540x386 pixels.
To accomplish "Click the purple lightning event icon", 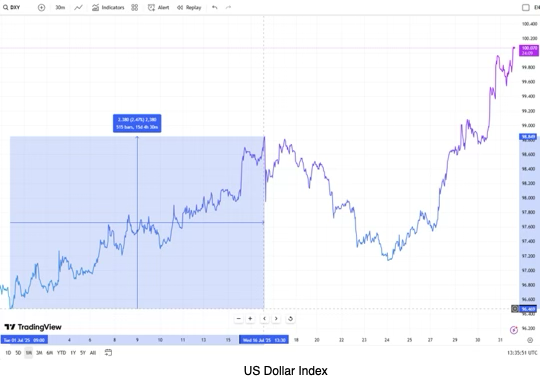I will [x=514, y=330].
